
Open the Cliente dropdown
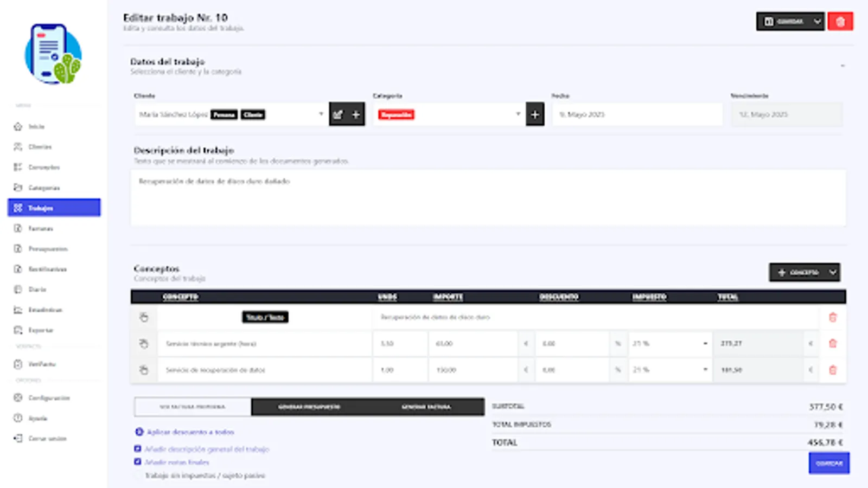320,114
